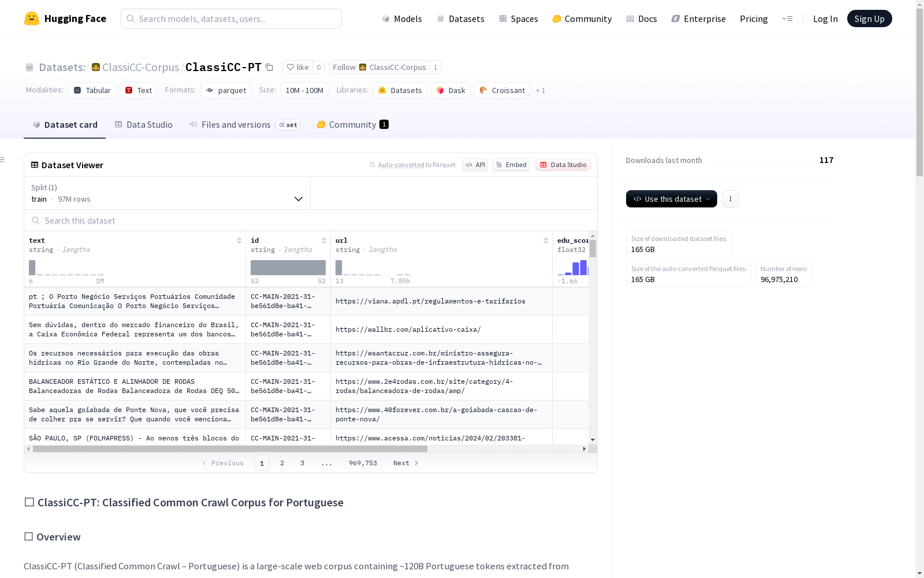
Task: Select the 'Sabe aquela goiabada' text cell
Action: 135,414
